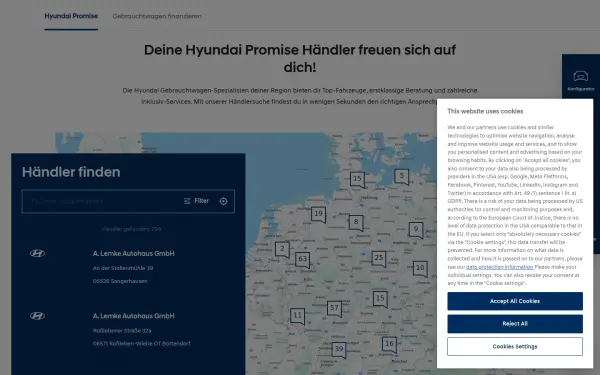This screenshot has height=375, width=600.
Task: Select map cluster marker 11
Action: click(x=297, y=316)
